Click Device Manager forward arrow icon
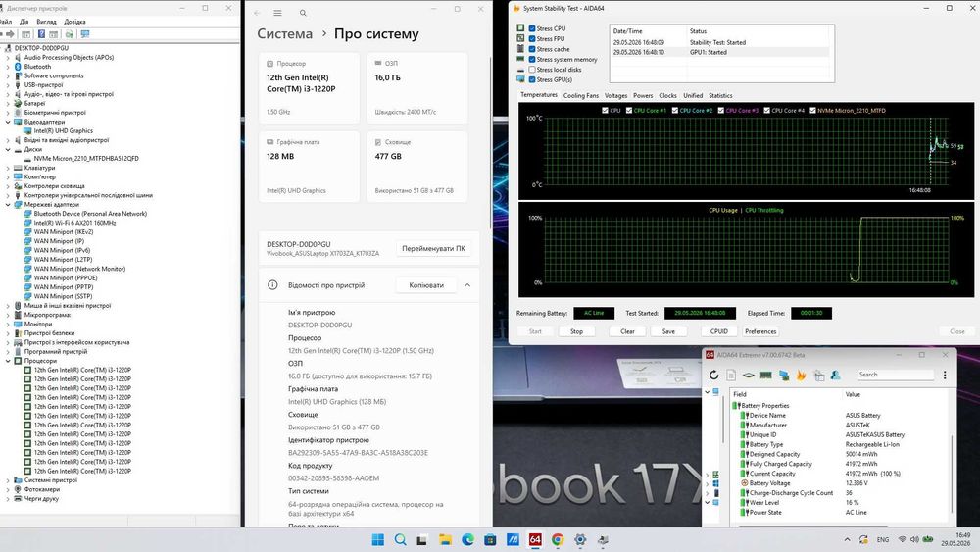 click(x=10, y=34)
